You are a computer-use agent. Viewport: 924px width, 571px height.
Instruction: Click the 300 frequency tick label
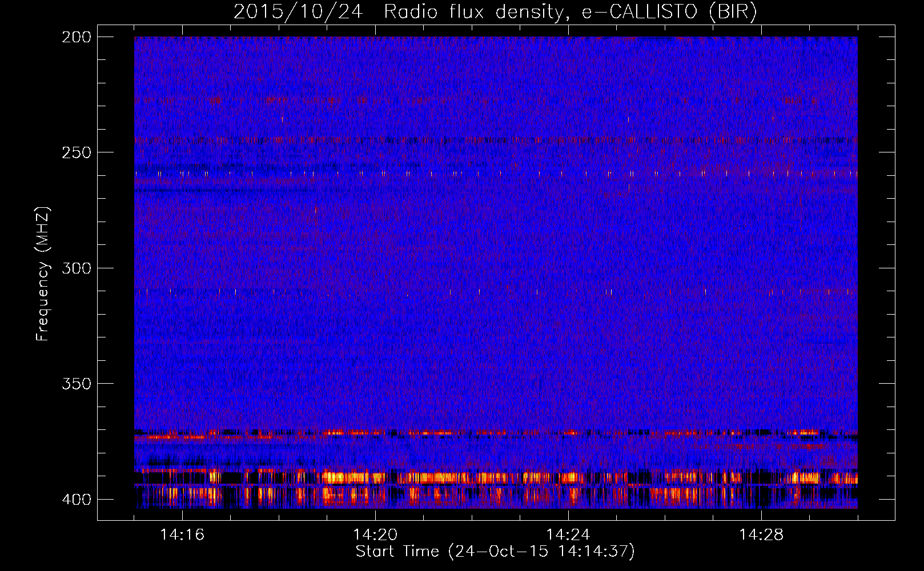(77, 268)
